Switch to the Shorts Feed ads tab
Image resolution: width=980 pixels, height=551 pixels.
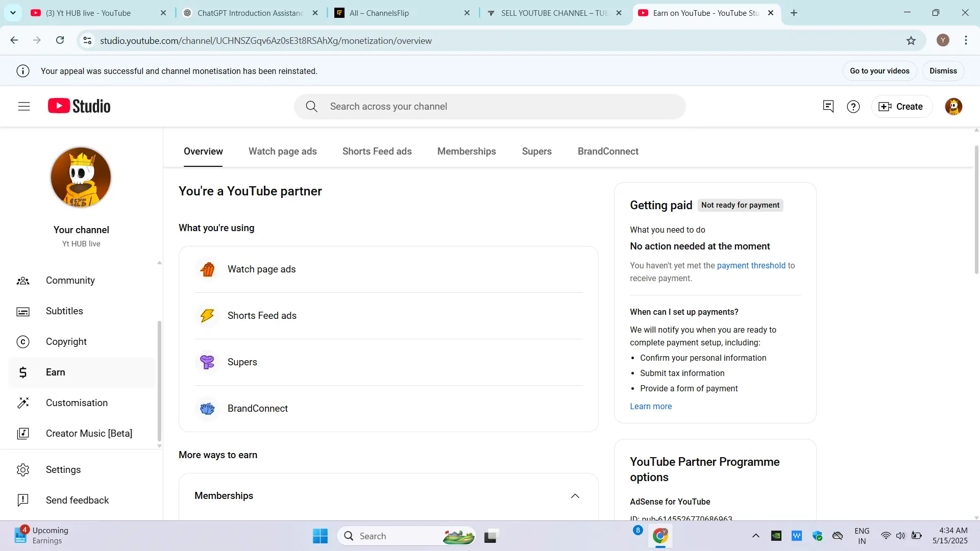[377, 152]
